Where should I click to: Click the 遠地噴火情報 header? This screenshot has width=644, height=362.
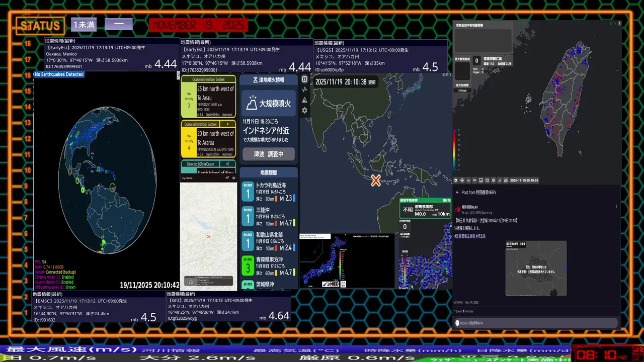pyautogui.click(x=268, y=80)
